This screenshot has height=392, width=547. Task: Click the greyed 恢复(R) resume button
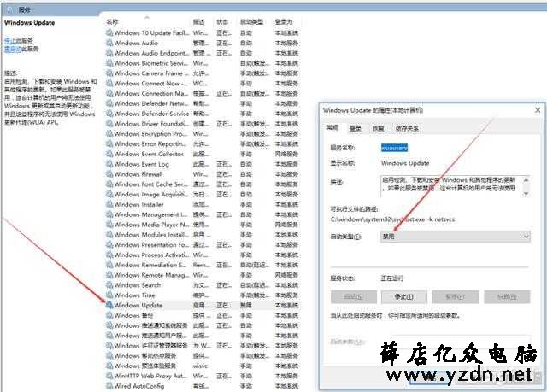click(x=507, y=297)
